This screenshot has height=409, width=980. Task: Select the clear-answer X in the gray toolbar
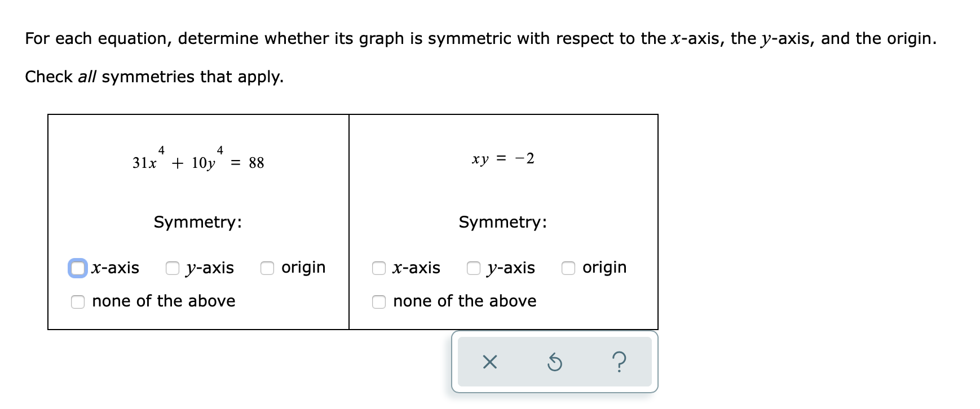click(490, 363)
